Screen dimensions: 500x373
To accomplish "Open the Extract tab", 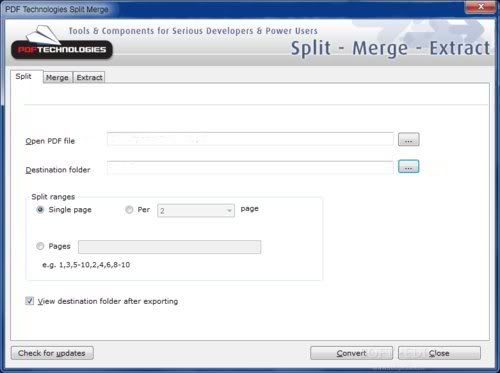I will pos(89,78).
